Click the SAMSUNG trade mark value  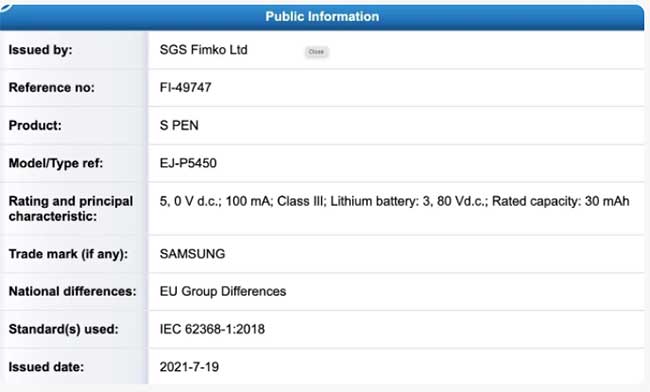(x=192, y=254)
